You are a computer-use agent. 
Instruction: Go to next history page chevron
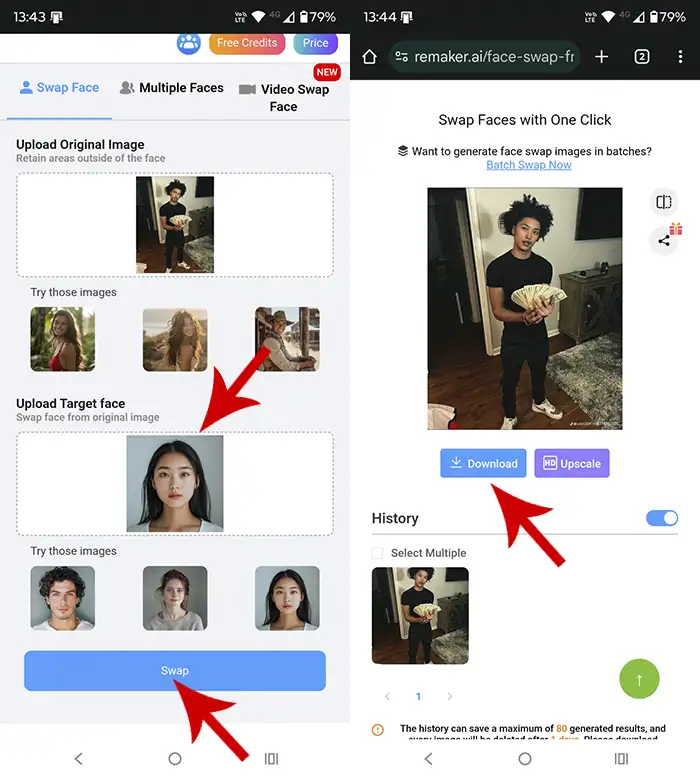click(x=450, y=696)
